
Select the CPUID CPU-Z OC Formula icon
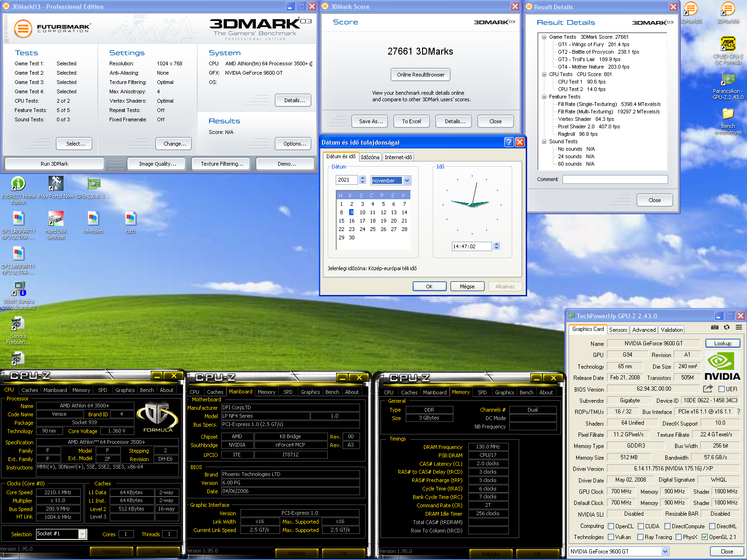[x=728, y=50]
